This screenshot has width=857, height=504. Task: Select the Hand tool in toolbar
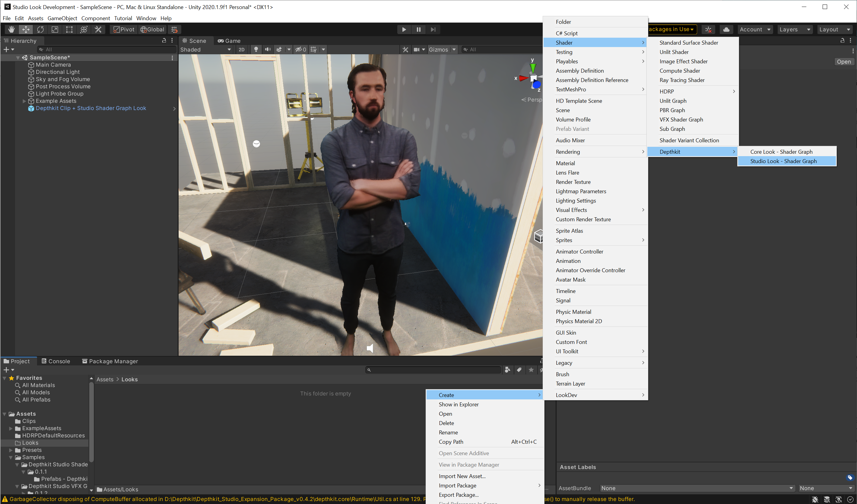[x=11, y=30]
